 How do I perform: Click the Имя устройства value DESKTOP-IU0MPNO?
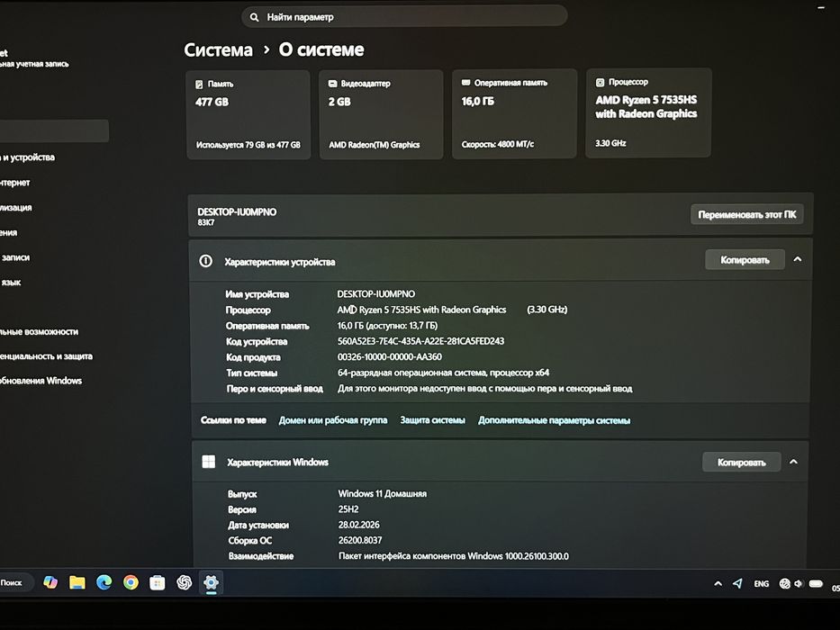click(x=375, y=293)
